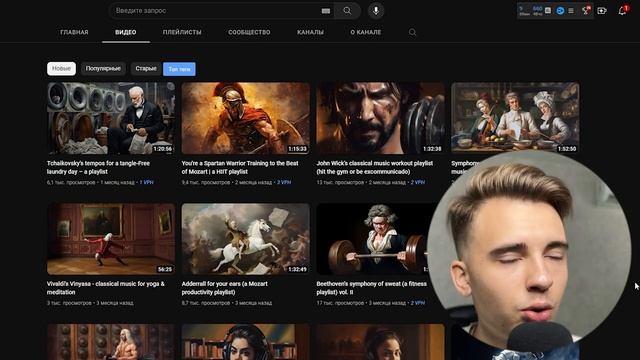Activate voice search microphone
The image size is (640, 360).
click(376, 11)
